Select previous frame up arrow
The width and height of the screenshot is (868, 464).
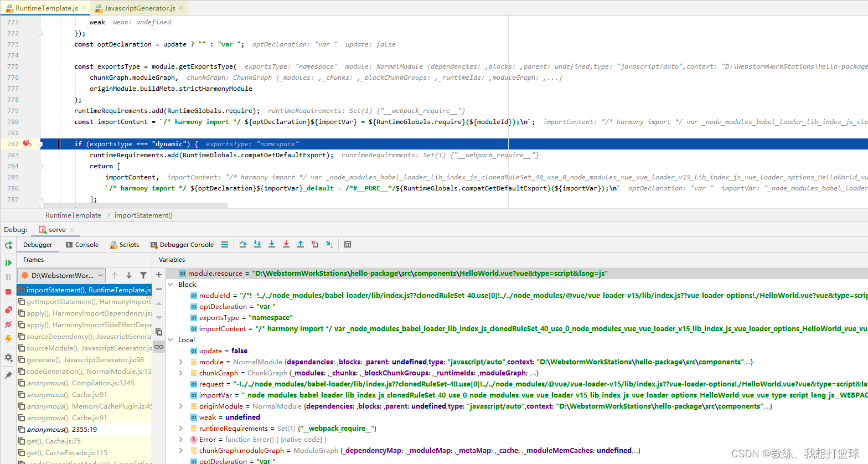[115, 275]
